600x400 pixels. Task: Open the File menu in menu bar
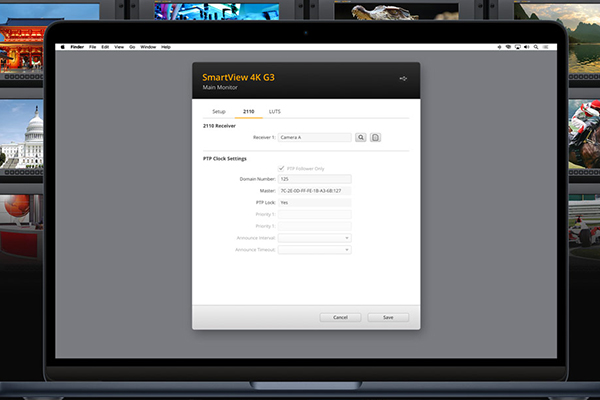(92, 47)
